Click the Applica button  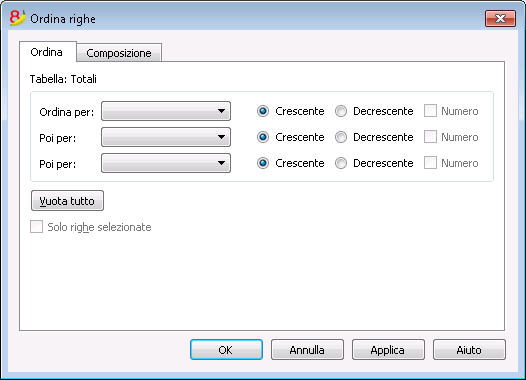tap(388, 350)
